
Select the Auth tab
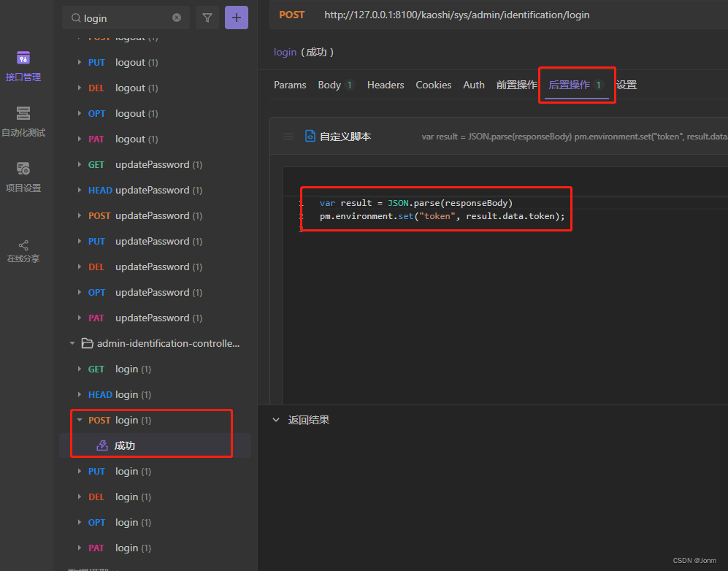click(x=473, y=85)
